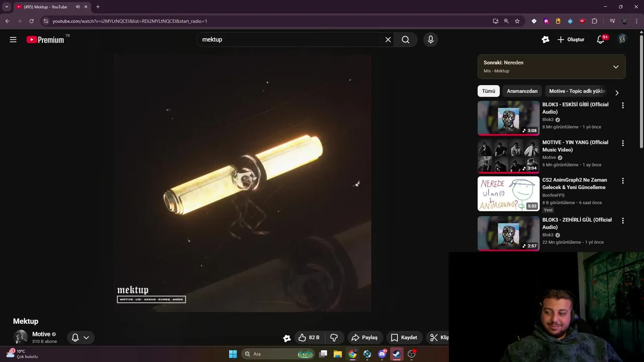Click the taskbar Ara search box
The image size is (644, 362).
279,354
